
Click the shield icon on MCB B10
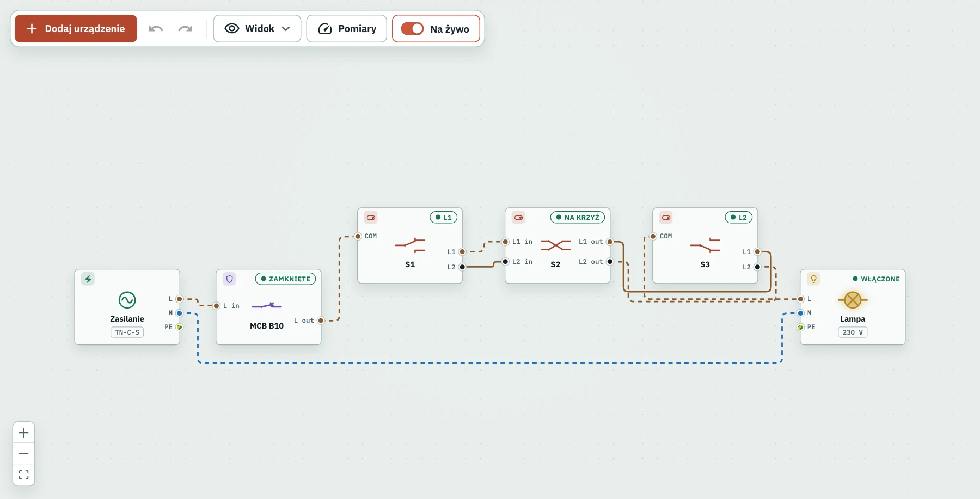click(x=229, y=279)
